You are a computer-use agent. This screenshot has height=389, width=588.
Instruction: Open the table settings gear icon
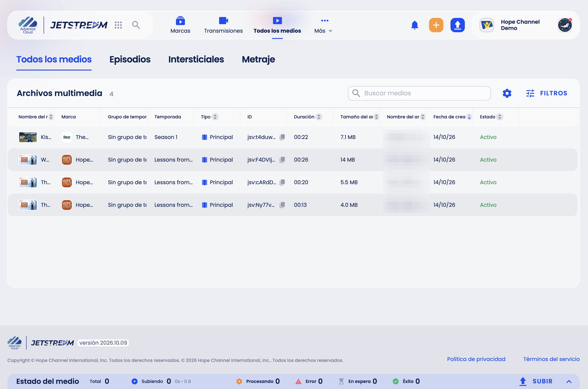pos(507,93)
